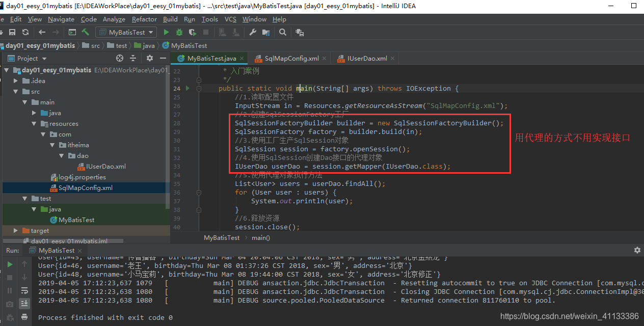Run MyBatisTest with the green play icon in toolbar
The width and height of the screenshot is (644, 326).
pyautogui.click(x=166, y=32)
